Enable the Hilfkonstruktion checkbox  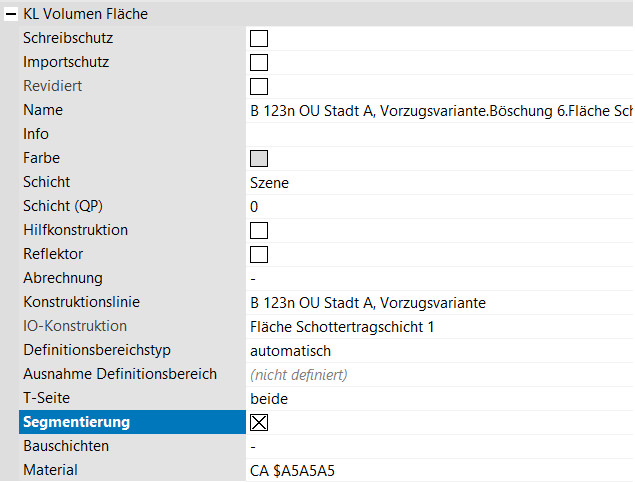pos(259,230)
